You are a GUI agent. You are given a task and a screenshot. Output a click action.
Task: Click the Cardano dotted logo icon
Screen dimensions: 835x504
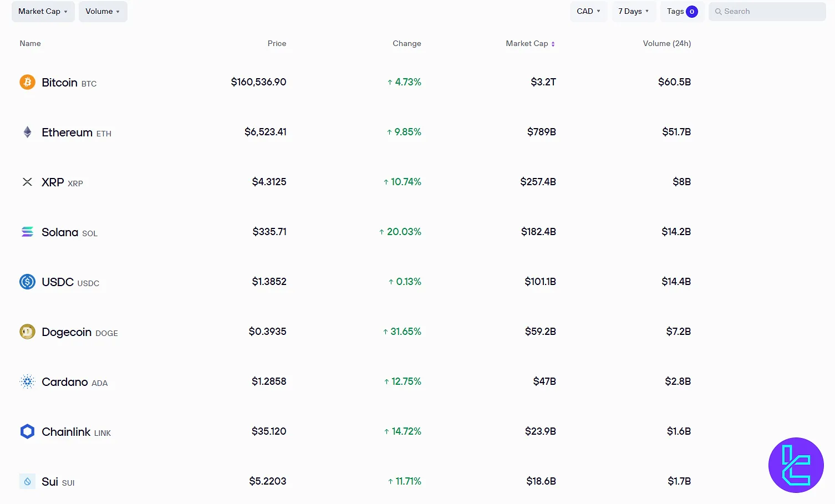tap(27, 381)
